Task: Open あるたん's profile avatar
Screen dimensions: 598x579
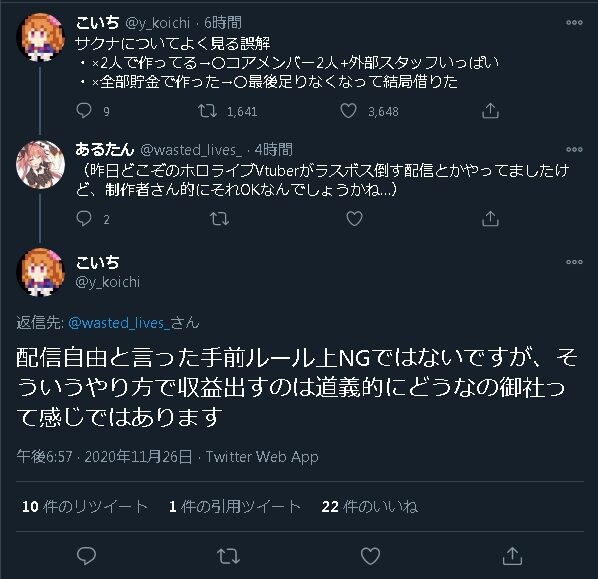Action: point(40,165)
